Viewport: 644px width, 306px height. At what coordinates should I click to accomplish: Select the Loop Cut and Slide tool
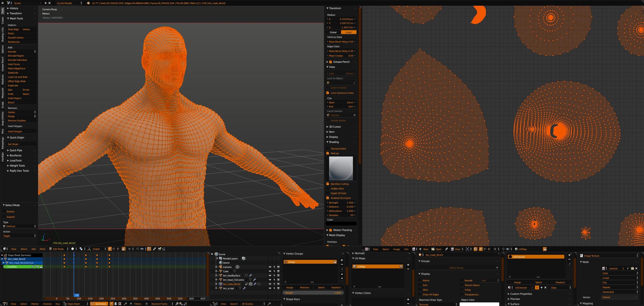[18, 77]
